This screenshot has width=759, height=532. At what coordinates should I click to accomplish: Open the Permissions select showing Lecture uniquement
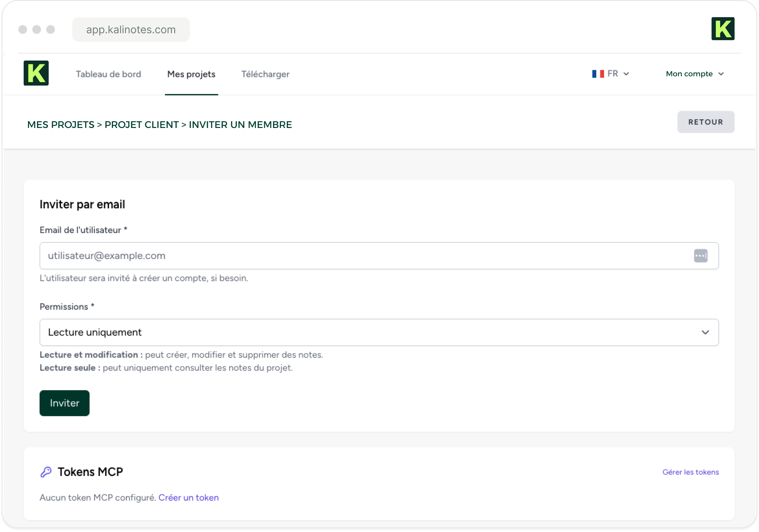[379, 332]
